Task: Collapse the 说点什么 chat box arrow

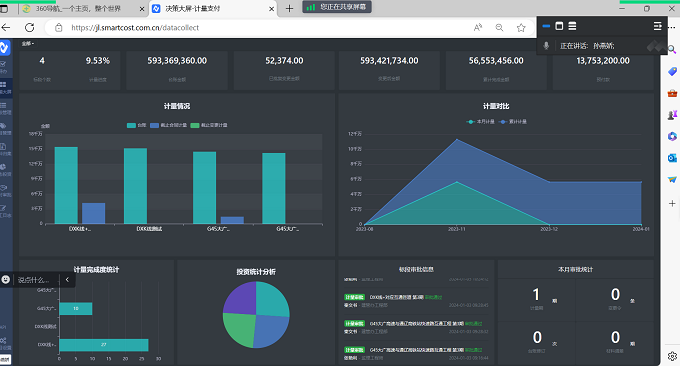Action: tap(67, 280)
